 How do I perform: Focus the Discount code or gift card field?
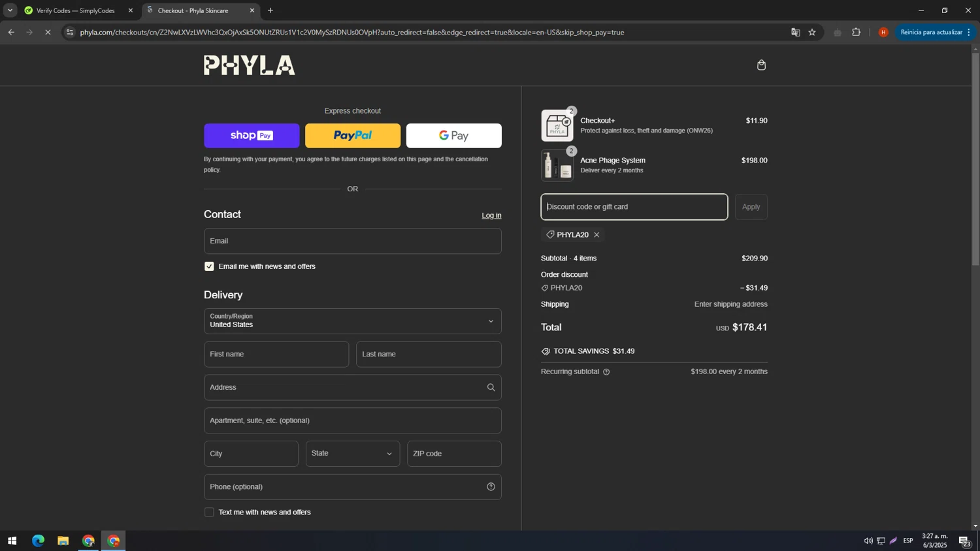634,207
